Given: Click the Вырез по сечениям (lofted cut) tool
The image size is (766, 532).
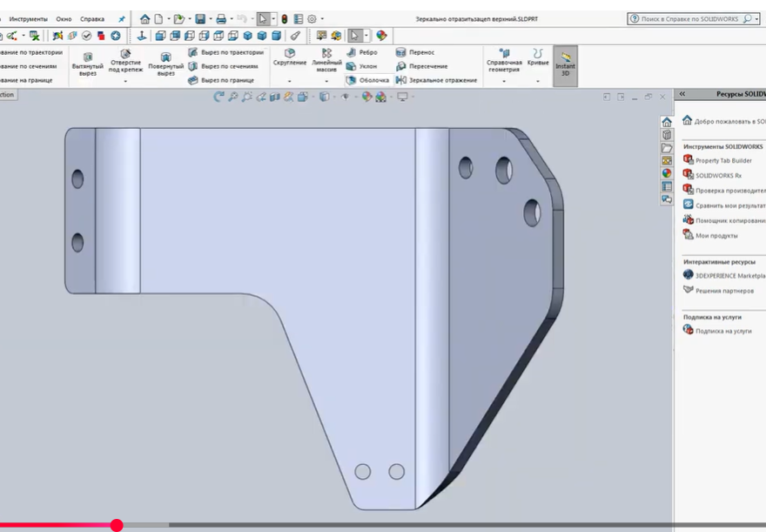Looking at the screenshot, I should (223, 66).
